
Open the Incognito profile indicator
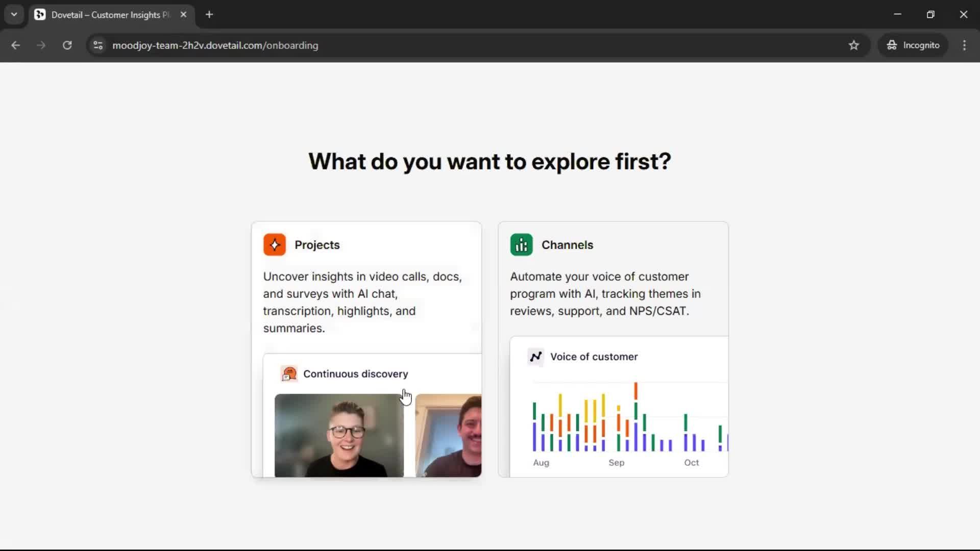tap(913, 45)
